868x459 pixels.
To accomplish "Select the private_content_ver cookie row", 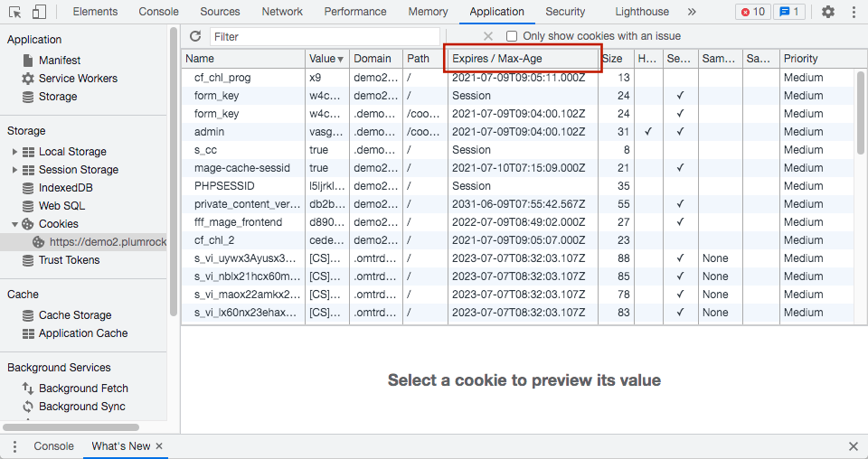I will (518, 204).
